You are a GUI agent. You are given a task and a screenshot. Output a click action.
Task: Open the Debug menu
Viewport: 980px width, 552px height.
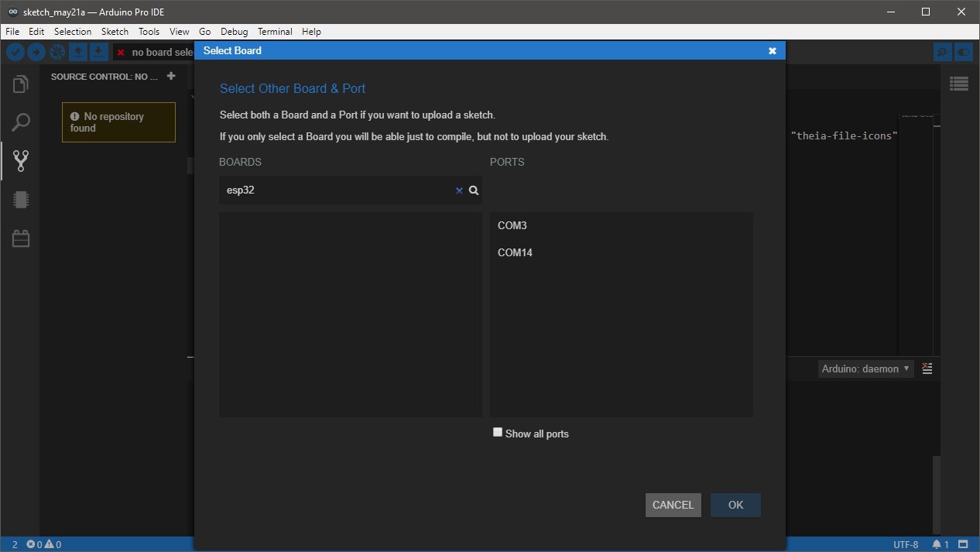coord(235,32)
